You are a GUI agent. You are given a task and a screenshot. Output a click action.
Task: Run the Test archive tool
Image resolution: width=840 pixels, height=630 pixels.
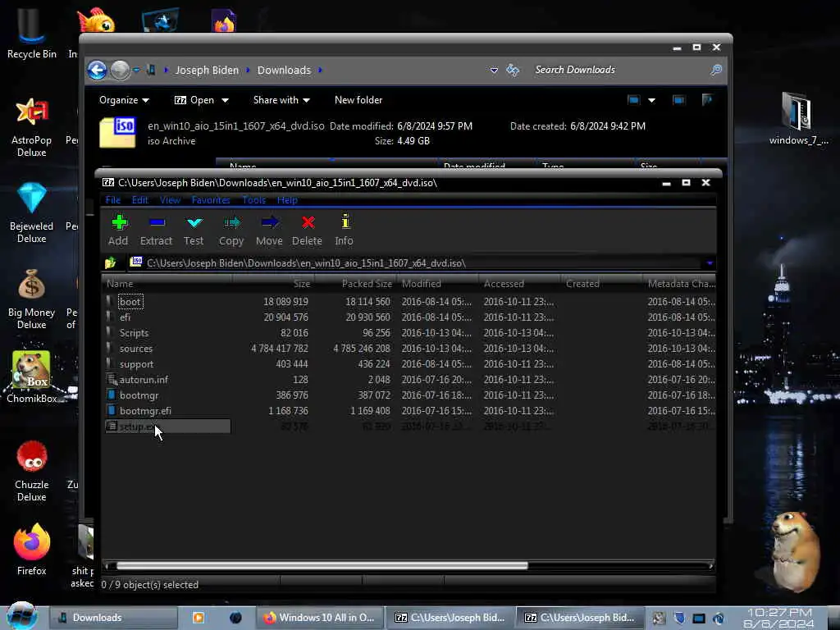194,230
